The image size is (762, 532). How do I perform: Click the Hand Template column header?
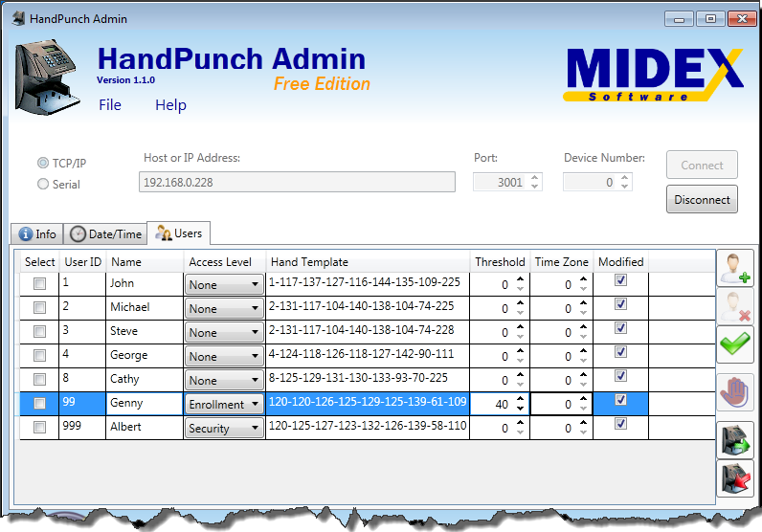coord(368,262)
